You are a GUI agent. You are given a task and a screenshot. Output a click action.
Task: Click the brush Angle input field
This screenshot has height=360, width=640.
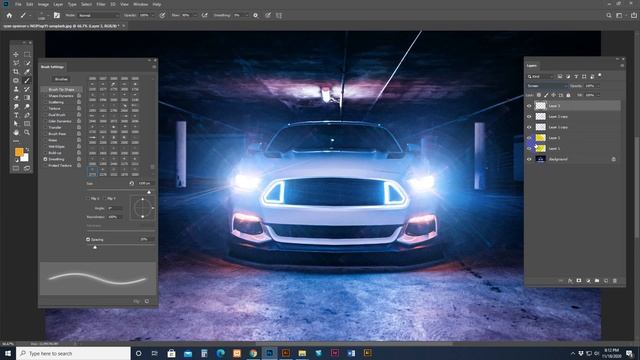pos(115,208)
